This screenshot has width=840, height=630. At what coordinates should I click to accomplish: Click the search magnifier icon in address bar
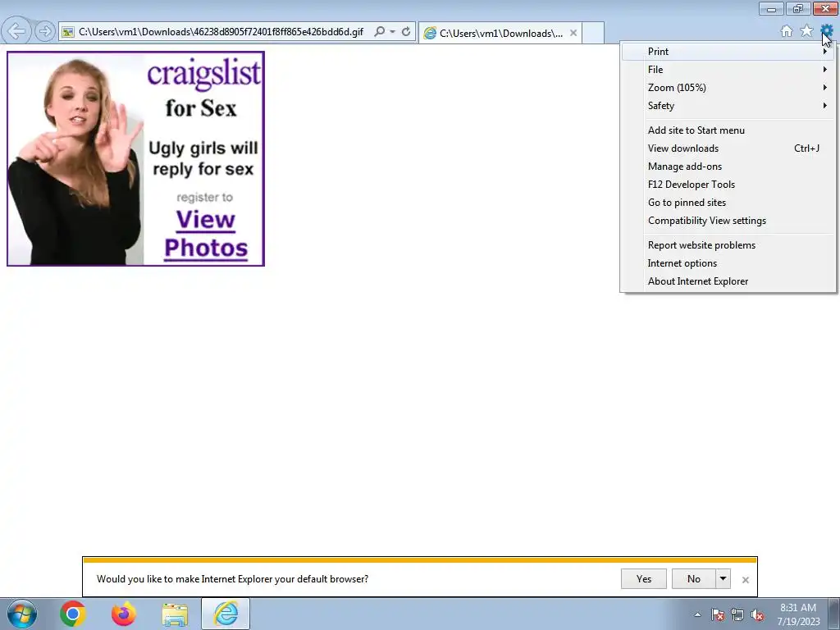pos(379,32)
